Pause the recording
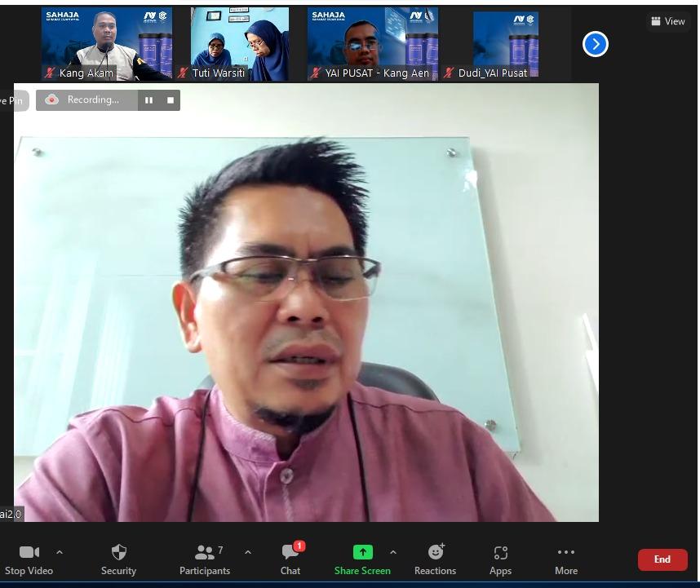The width and height of the screenshot is (700, 588). tap(148, 100)
